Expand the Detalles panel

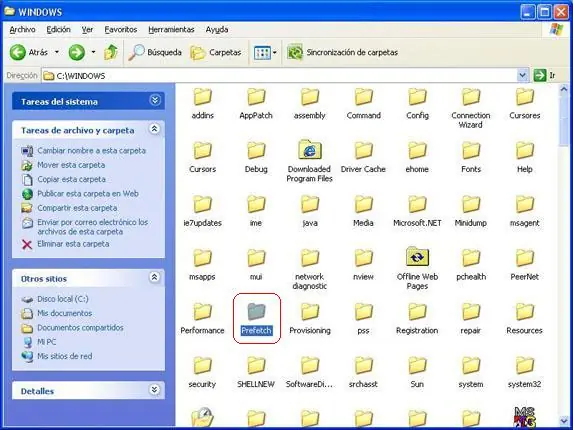coord(155,390)
